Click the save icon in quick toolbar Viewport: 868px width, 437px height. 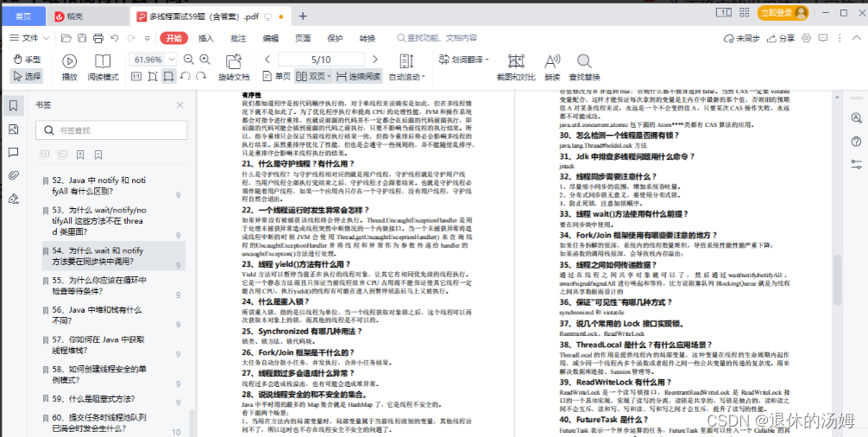pos(82,38)
